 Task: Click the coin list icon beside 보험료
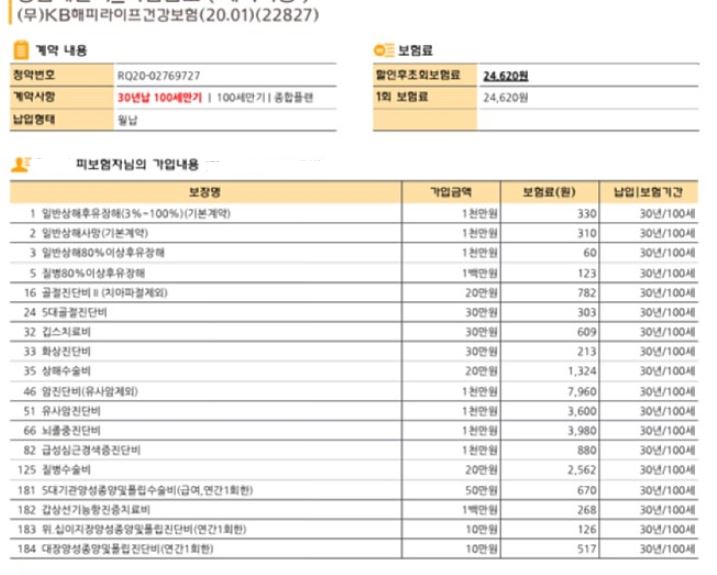[x=384, y=50]
